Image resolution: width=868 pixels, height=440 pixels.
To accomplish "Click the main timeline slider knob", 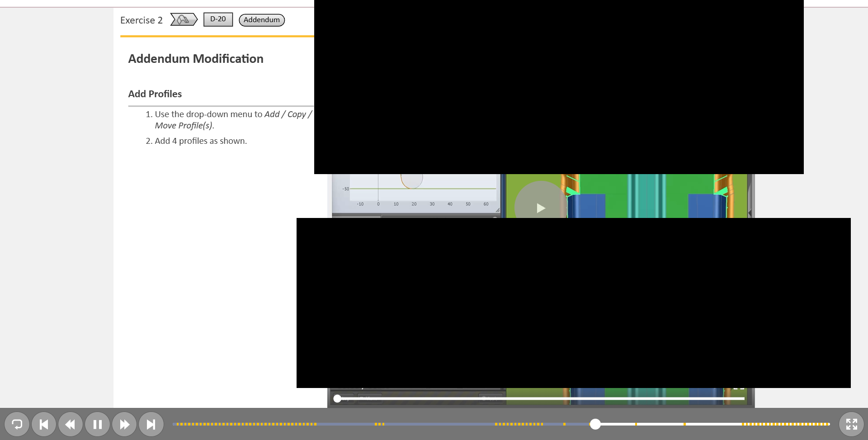I will 595,424.
